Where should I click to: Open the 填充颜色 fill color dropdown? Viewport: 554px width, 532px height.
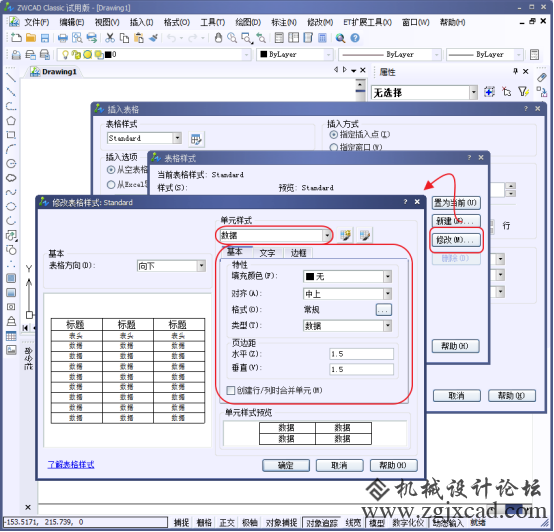point(388,277)
